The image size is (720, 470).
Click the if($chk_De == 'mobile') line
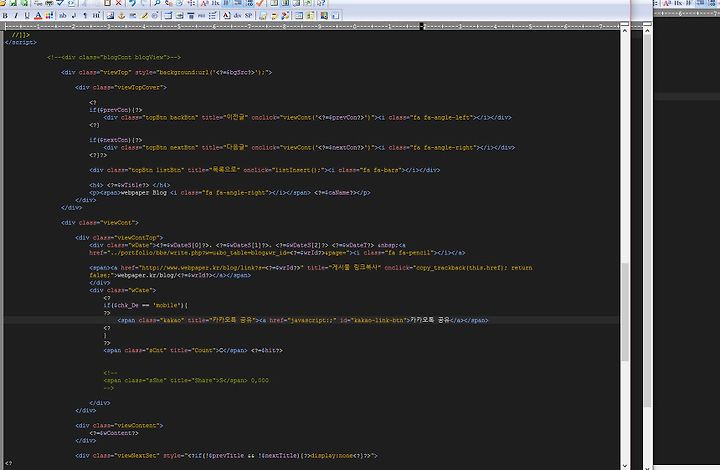[146, 305]
